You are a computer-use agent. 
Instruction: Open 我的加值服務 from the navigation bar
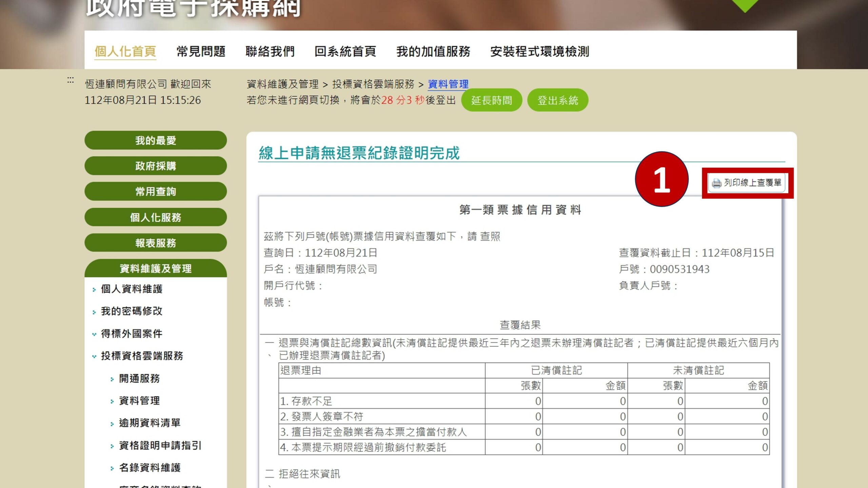pos(433,52)
